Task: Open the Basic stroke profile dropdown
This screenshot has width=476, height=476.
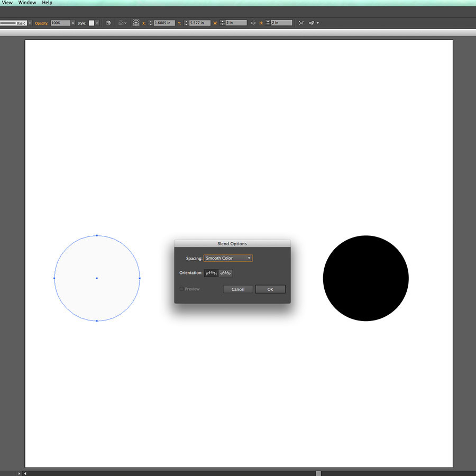Action: (x=30, y=23)
